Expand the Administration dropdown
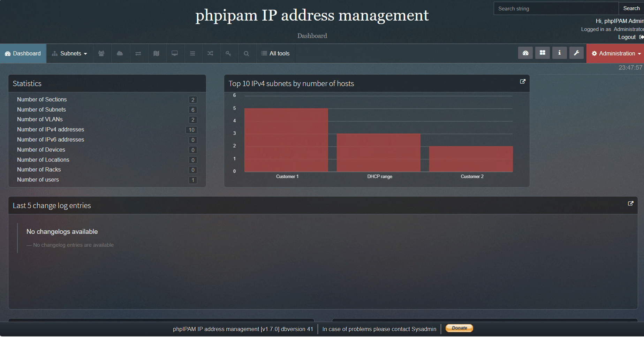 click(x=615, y=53)
